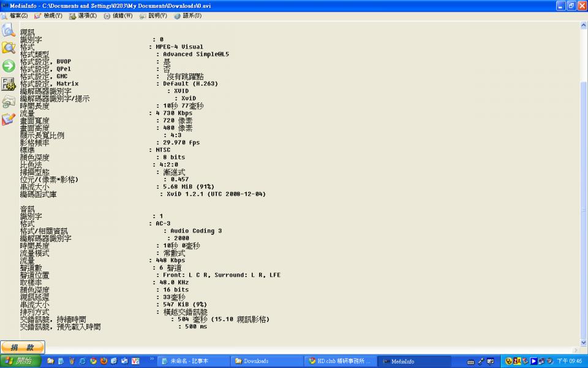This screenshot has height=368, width=588.
Task: Click the '16 bits' audio depth value
Action: coord(176,290)
